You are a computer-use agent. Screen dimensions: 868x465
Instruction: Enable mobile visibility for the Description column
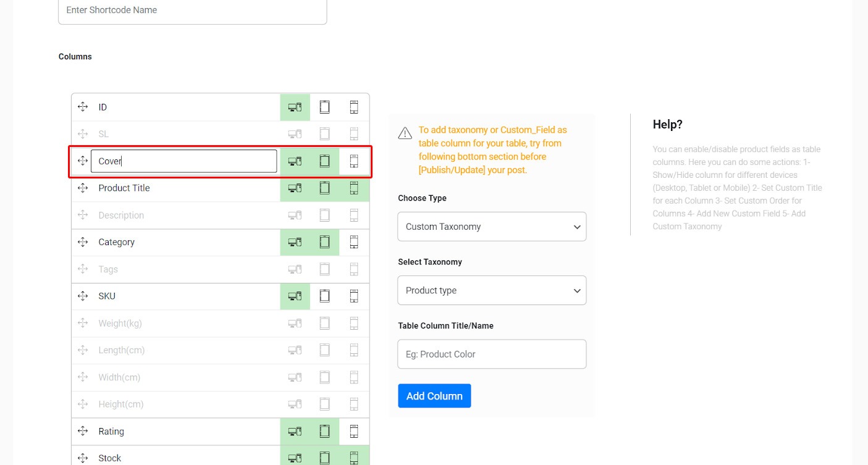pyautogui.click(x=354, y=215)
